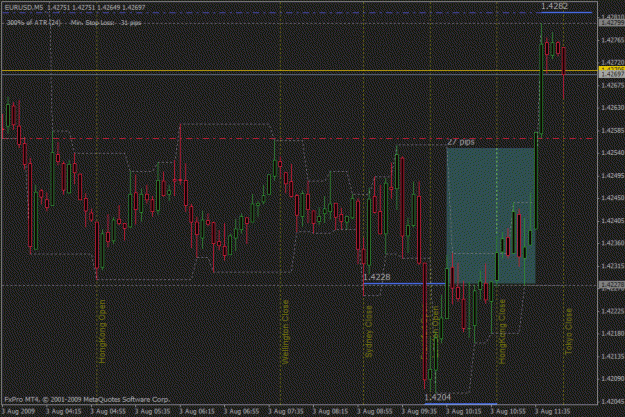625x417 pixels.
Task: Click the '3 Aug 06:55' time label
Action: tap(241, 411)
